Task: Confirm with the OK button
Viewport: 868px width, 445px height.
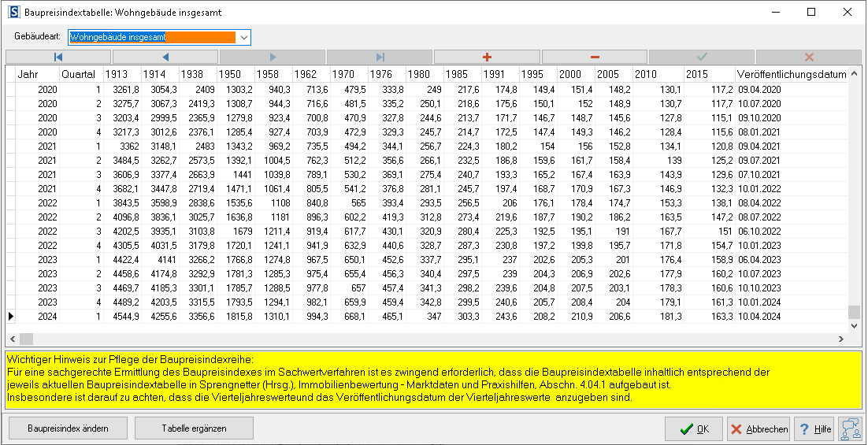Action: [694, 429]
